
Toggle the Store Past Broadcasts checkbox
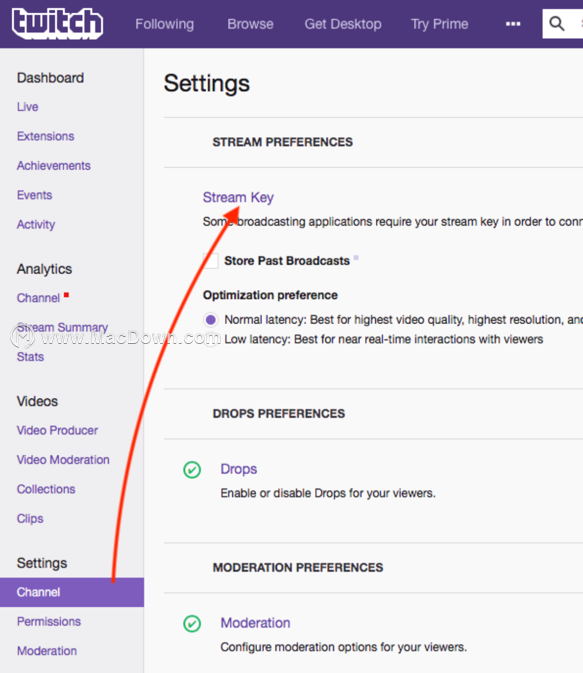[x=210, y=261]
